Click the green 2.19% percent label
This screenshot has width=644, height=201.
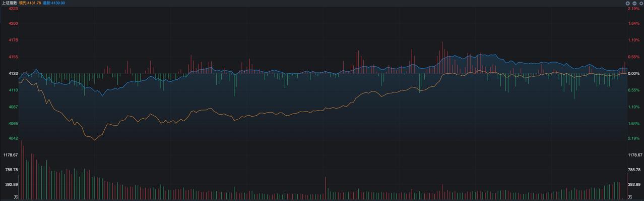tap(633, 138)
